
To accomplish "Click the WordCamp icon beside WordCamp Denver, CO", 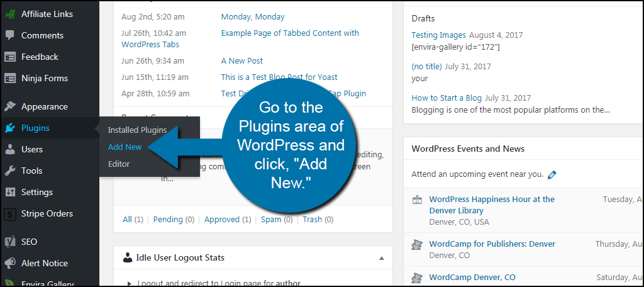I will point(418,278).
